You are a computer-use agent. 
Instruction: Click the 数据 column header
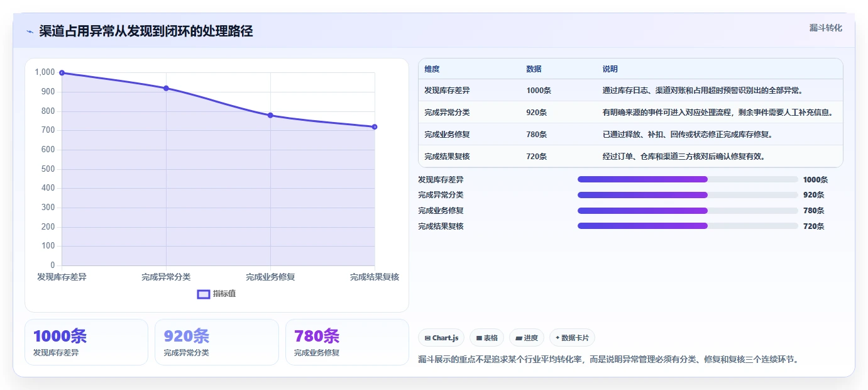[x=534, y=69]
